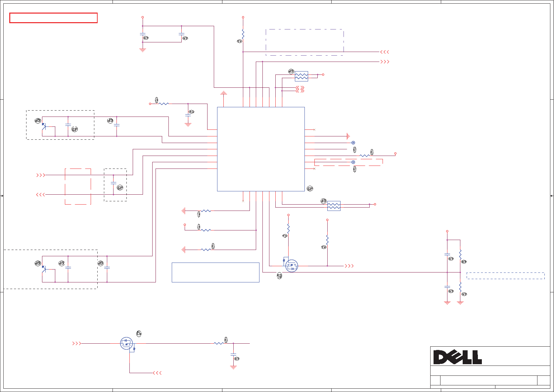This screenshot has height=392, width=554.
Task: Click the off-page arrows right of center MOSFET
Action: click(349, 266)
